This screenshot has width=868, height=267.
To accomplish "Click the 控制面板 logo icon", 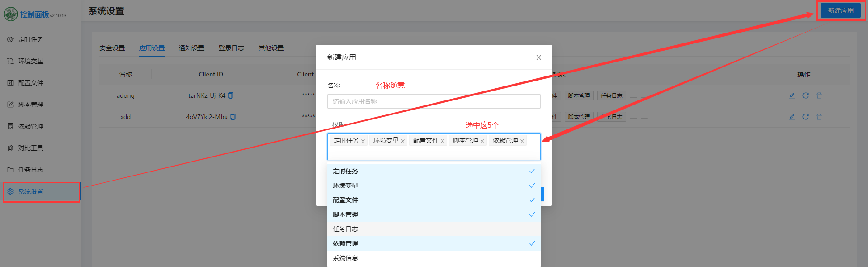I will (10, 14).
